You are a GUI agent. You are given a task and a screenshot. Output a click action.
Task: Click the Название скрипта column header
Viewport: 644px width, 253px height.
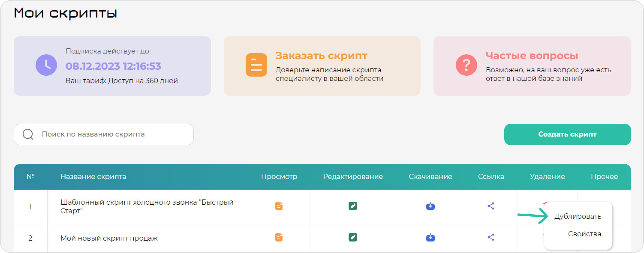point(93,176)
